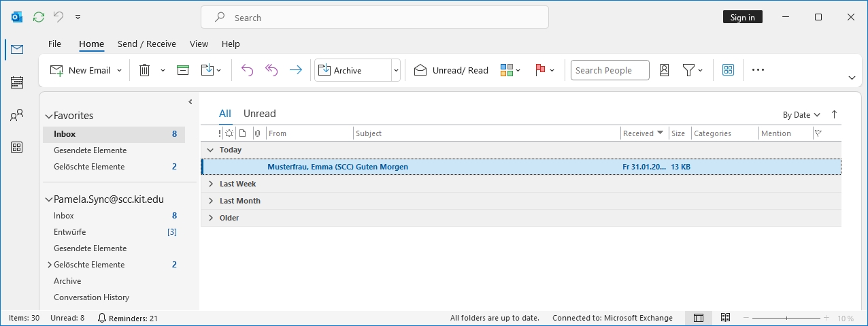The width and height of the screenshot is (868, 326).
Task: Click the Search People input field
Action: [610, 70]
